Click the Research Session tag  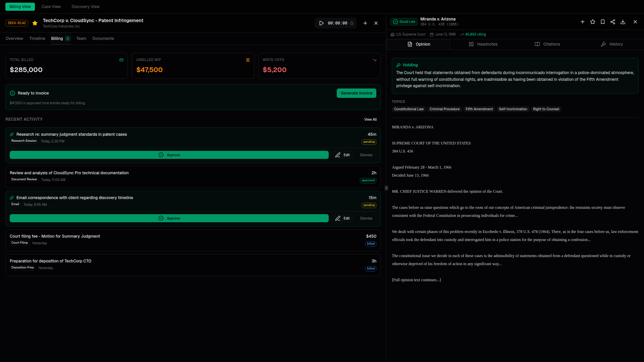click(x=24, y=141)
